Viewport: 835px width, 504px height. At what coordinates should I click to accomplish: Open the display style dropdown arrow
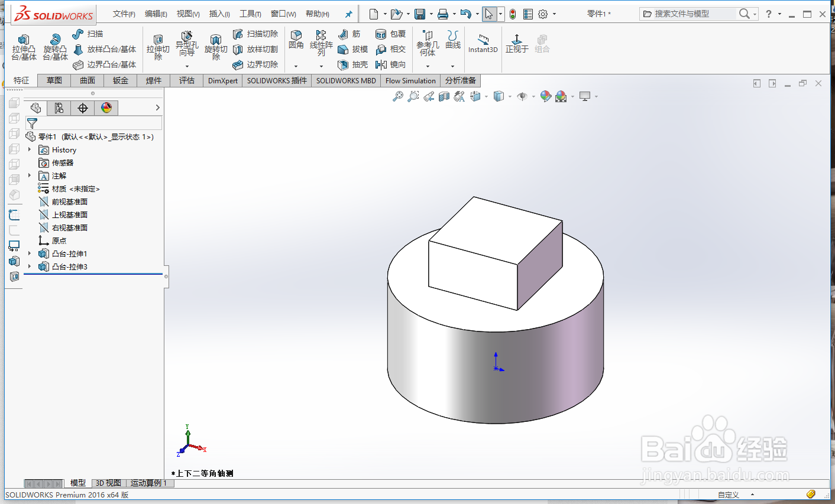(510, 96)
